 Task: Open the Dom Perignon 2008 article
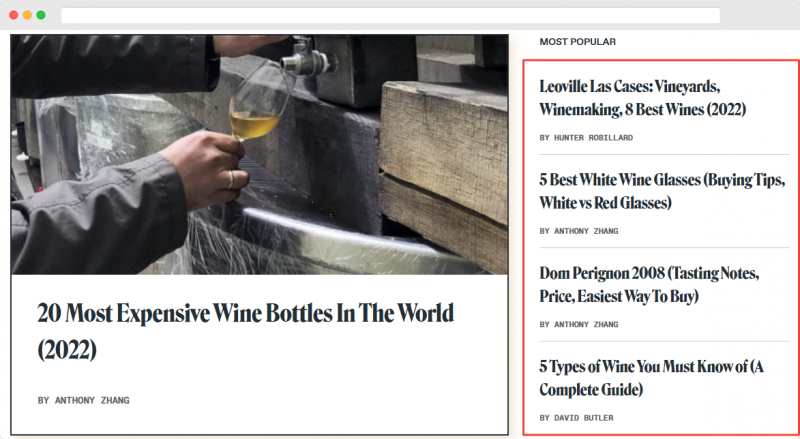649,284
